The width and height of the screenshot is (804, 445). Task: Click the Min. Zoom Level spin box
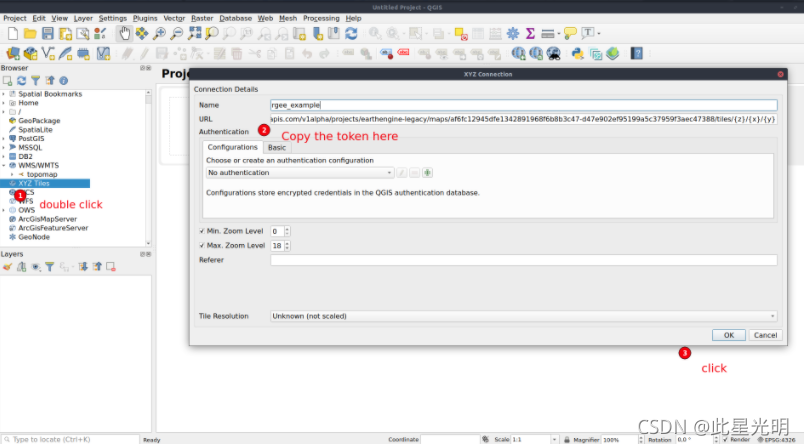click(280, 232)
